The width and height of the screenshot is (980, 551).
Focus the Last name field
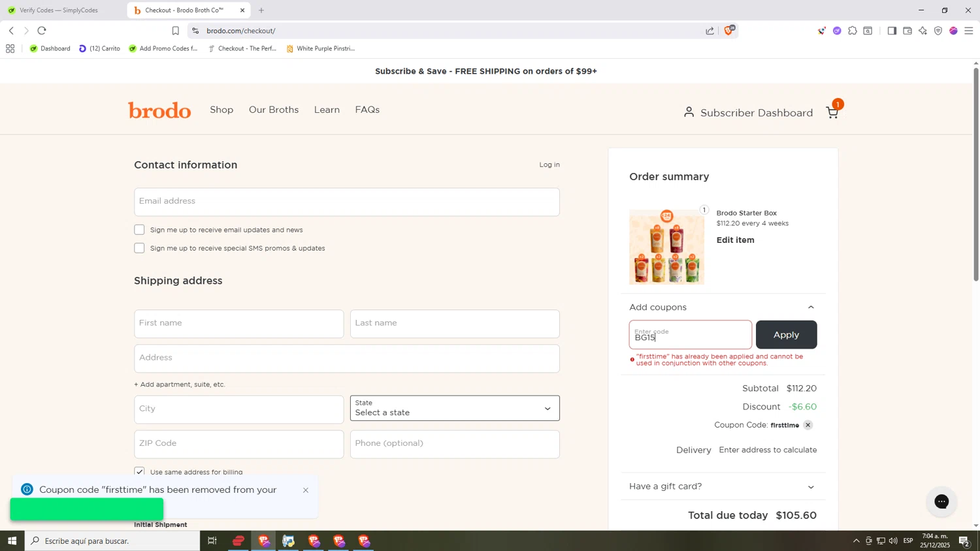pyautogui.click(x=455, y=324)
